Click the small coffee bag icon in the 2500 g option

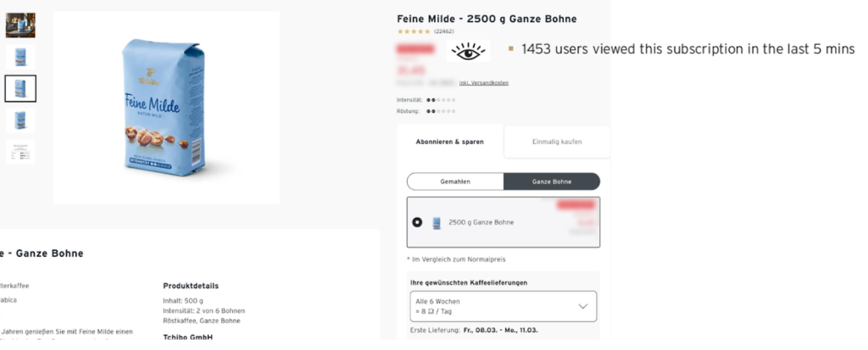click(x=437, y=223)
